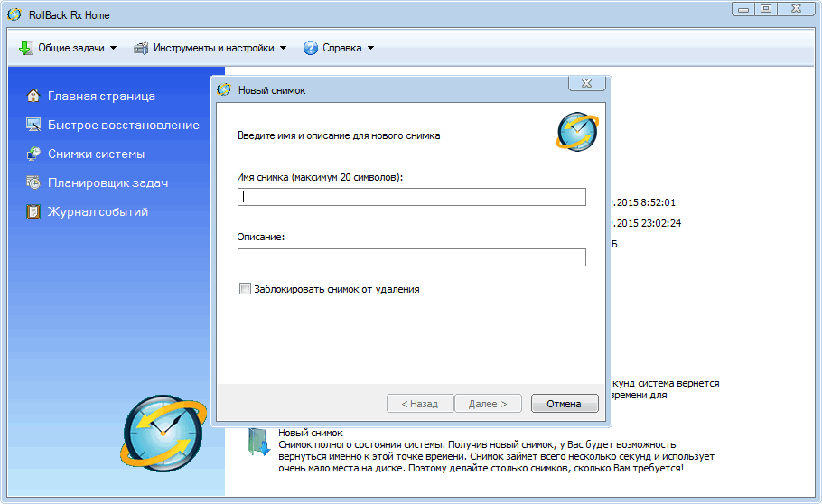Click the Быстрое восстановление sidebar icon
The image size is (822, 504).
tap(33, 125)
